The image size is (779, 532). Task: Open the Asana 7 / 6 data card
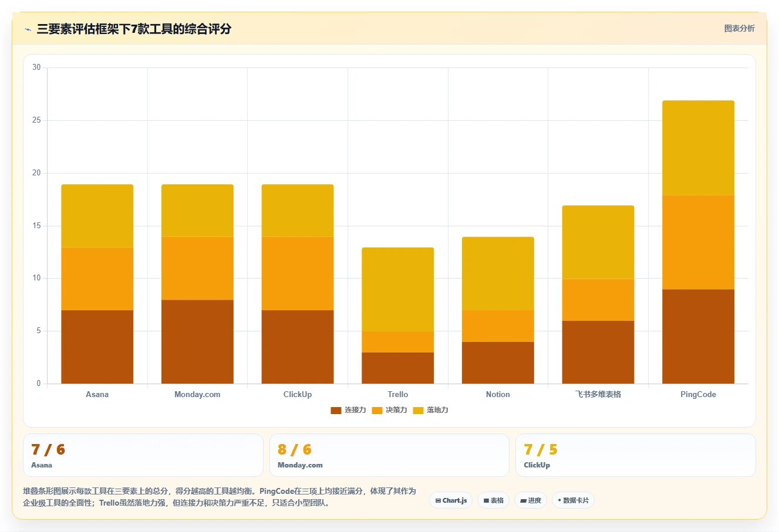143,455
